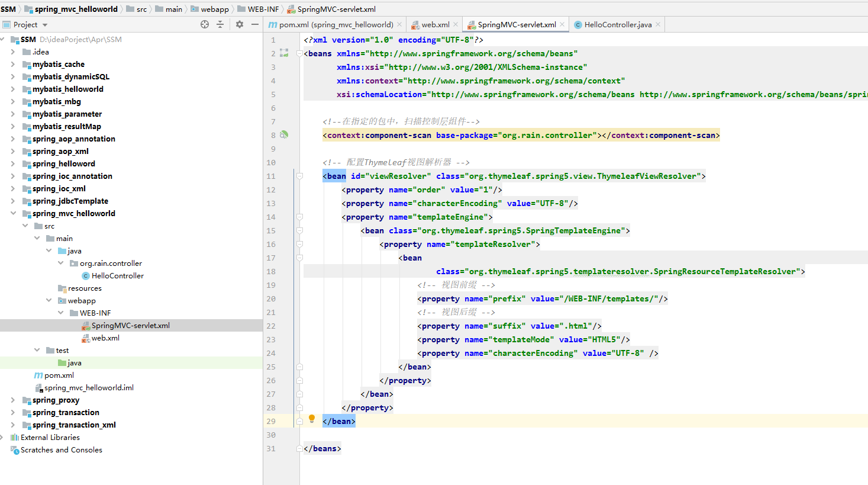
Task: Select spring_transaction_xml module
Action: click(74, 425)
